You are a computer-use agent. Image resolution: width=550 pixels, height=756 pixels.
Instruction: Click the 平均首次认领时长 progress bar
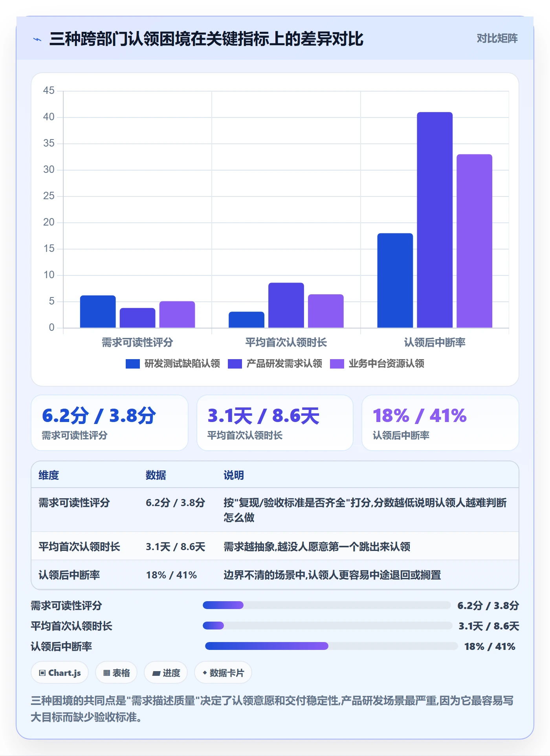pyautogui.click(x=327, y=626)
